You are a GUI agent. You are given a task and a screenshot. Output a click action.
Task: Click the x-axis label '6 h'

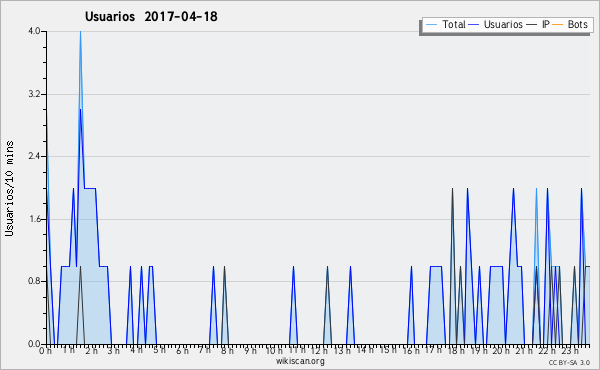tap(182, 351)
